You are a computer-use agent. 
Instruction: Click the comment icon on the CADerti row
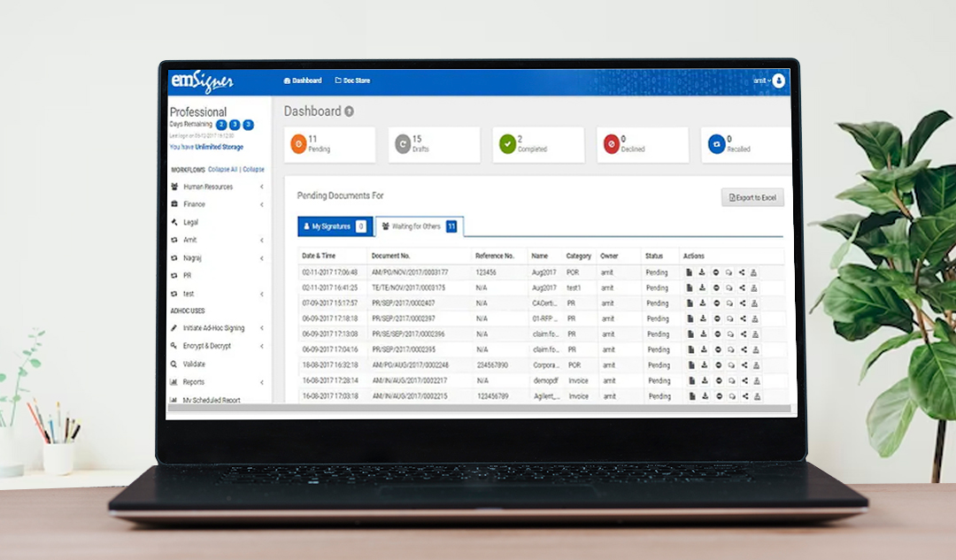click(x=730, y=303)
